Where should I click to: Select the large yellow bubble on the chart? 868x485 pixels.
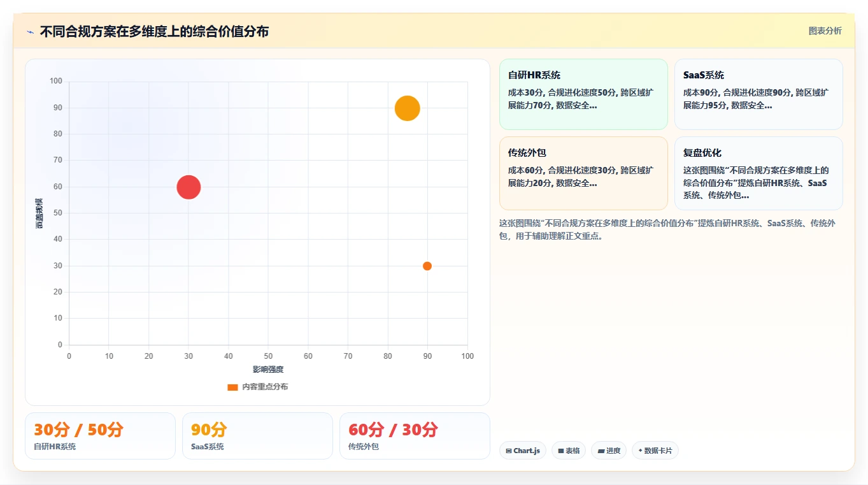[408, 108]
